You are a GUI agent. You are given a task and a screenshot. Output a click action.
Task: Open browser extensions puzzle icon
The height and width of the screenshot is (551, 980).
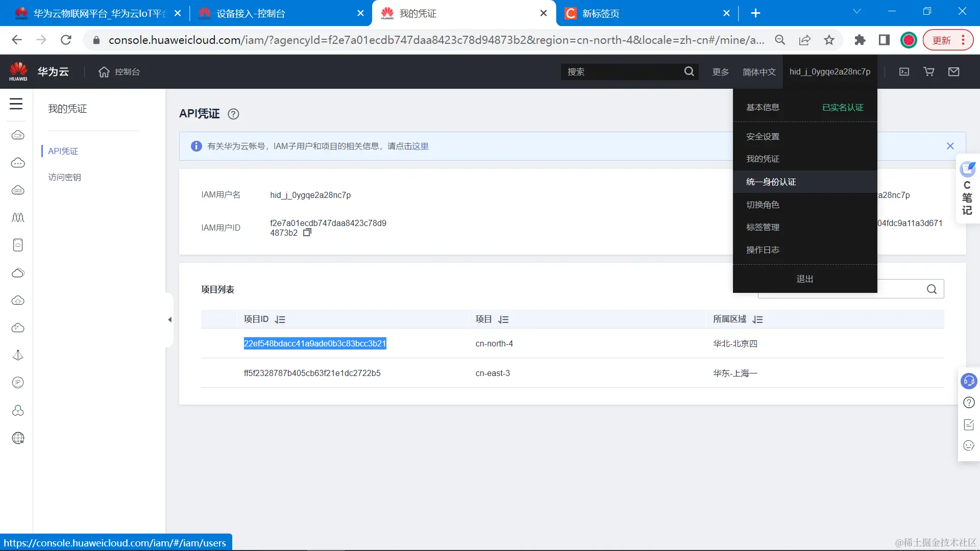coord(860,40)
